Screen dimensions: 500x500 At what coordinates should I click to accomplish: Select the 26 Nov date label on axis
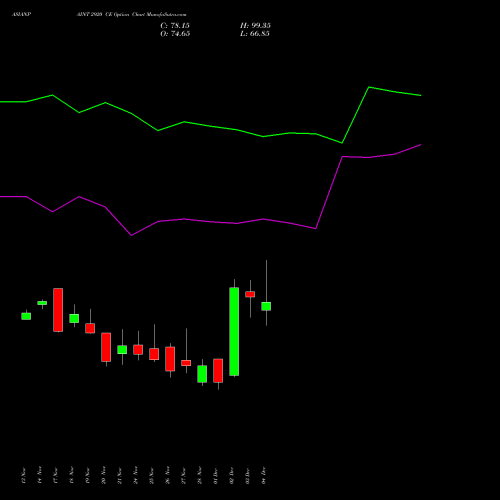click(168, 475)
